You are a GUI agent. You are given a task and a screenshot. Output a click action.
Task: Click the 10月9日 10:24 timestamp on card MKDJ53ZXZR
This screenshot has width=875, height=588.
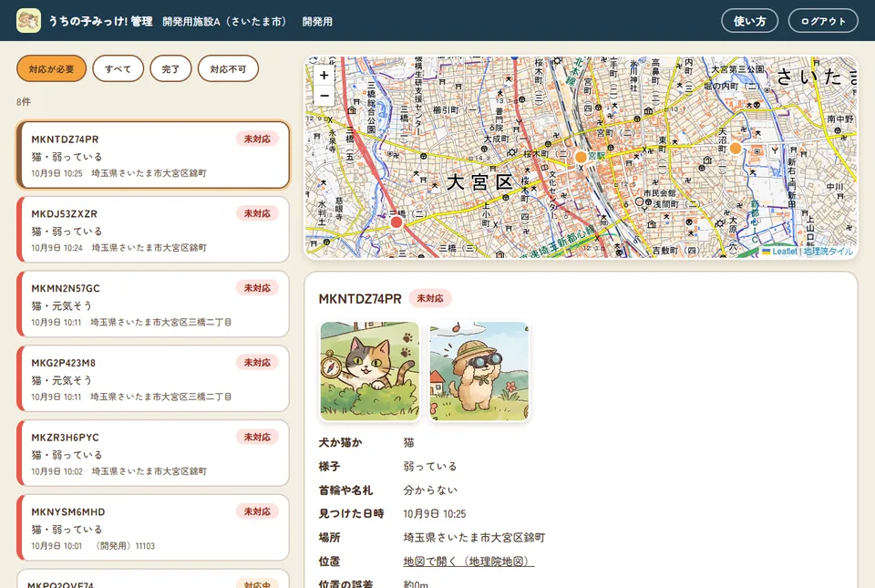coord(57,248)
